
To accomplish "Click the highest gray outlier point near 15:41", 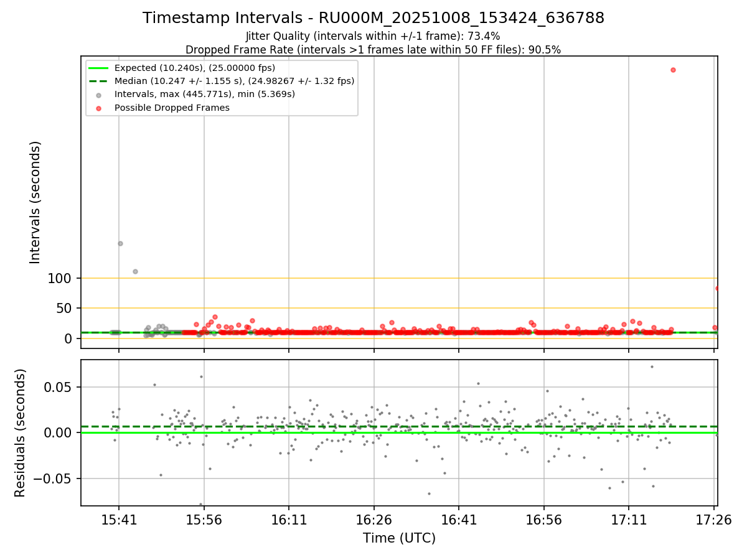I will point(120,243).
